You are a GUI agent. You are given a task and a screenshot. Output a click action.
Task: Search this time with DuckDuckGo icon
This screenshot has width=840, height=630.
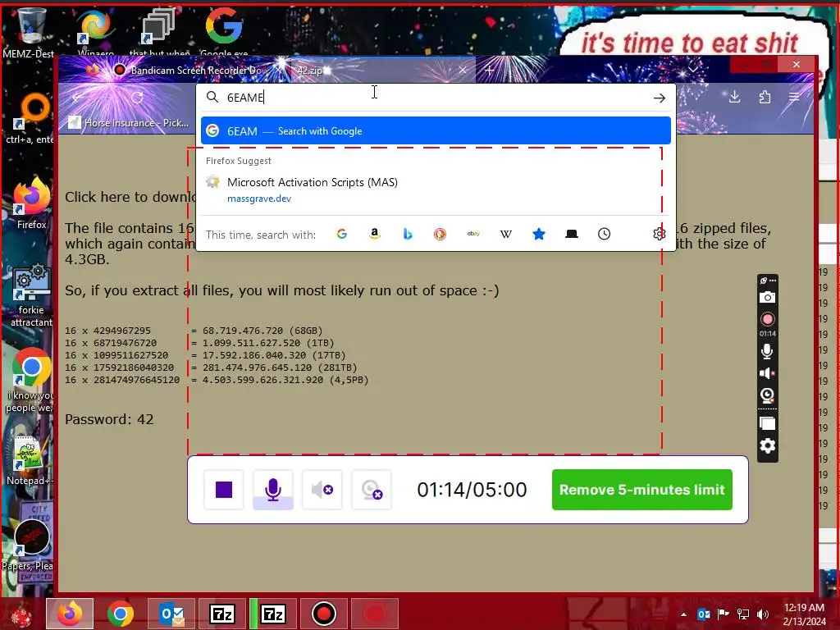pyautogui.click(x=440, y=234)
